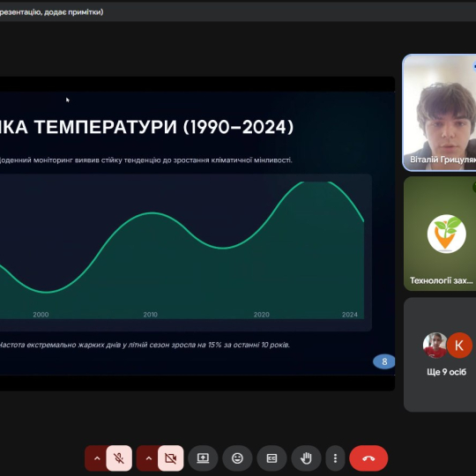The image size is (476, 476).
Task: Click the plant logo of Технології зах...
Action: [x=447, y=234]
